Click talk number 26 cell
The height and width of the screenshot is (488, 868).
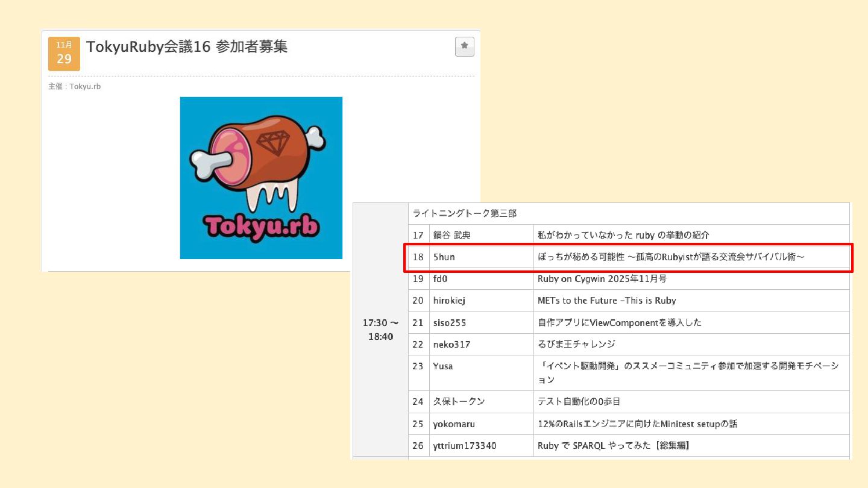click(x=418, y=446)
